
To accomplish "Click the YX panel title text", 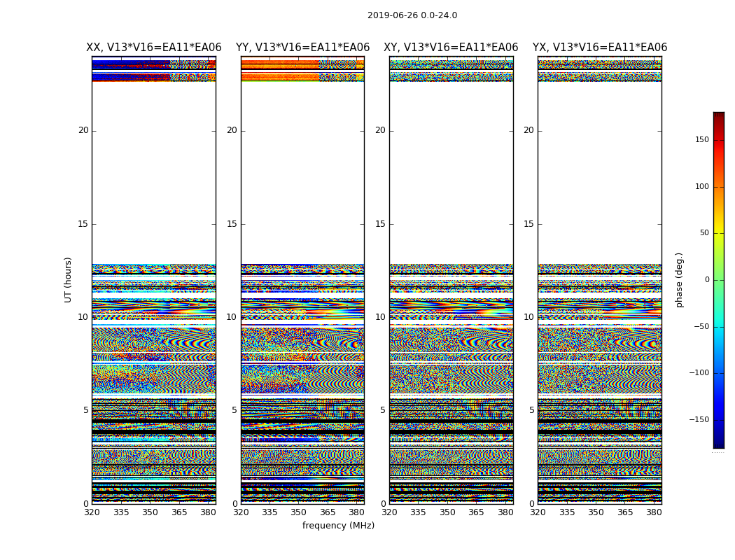I will (599, 48).
